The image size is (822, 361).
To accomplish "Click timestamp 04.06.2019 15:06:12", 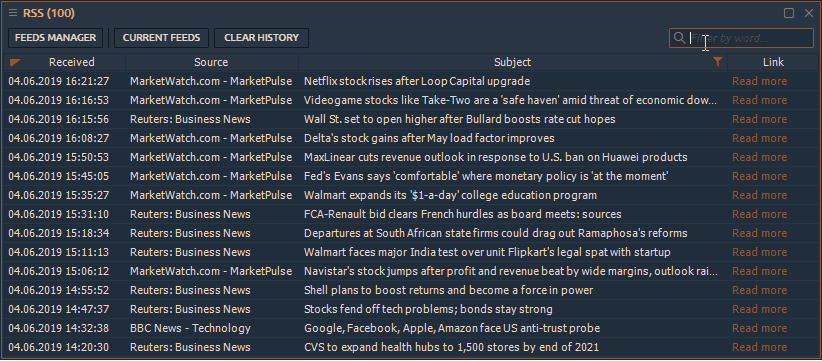I will point(59,271).
